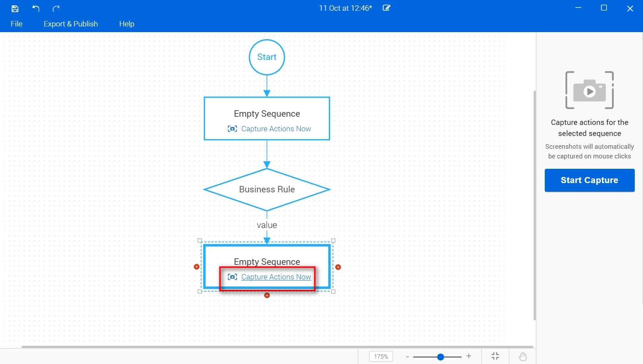Viewport: 643px width, 364px height.
Task: Select the Start node
Action: (x=267, y=57)
